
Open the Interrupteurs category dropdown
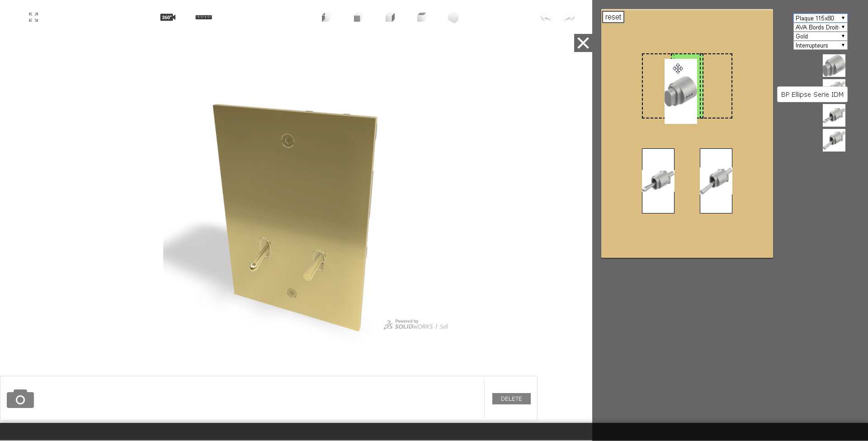coord(820,45)
